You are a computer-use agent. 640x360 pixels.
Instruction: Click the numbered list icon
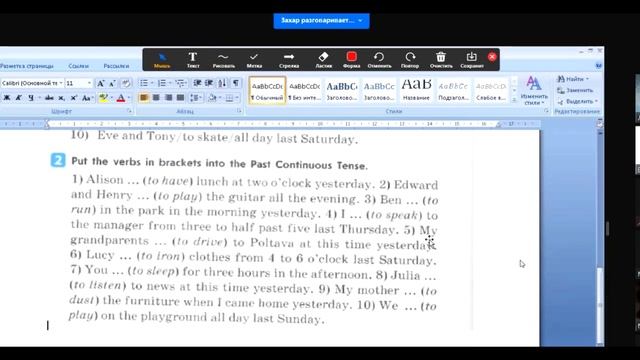click(x=162, y=83)
